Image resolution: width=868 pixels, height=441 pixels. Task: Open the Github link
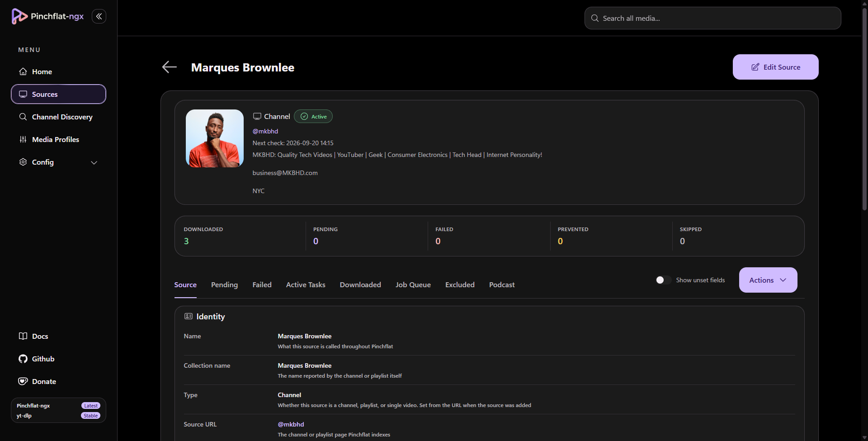pos(37,359)
